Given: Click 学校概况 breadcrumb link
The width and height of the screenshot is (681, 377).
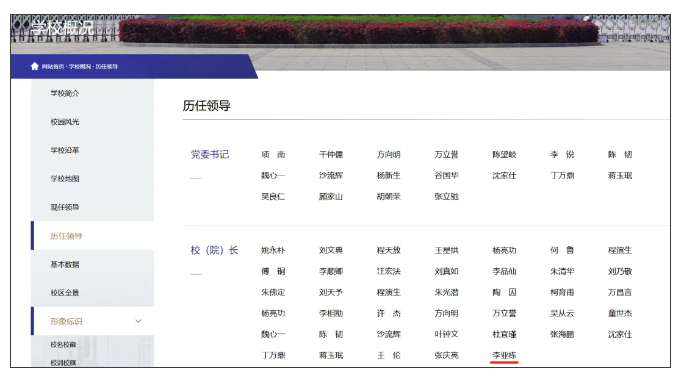Looking at the screenshot, I should [80, 66].
